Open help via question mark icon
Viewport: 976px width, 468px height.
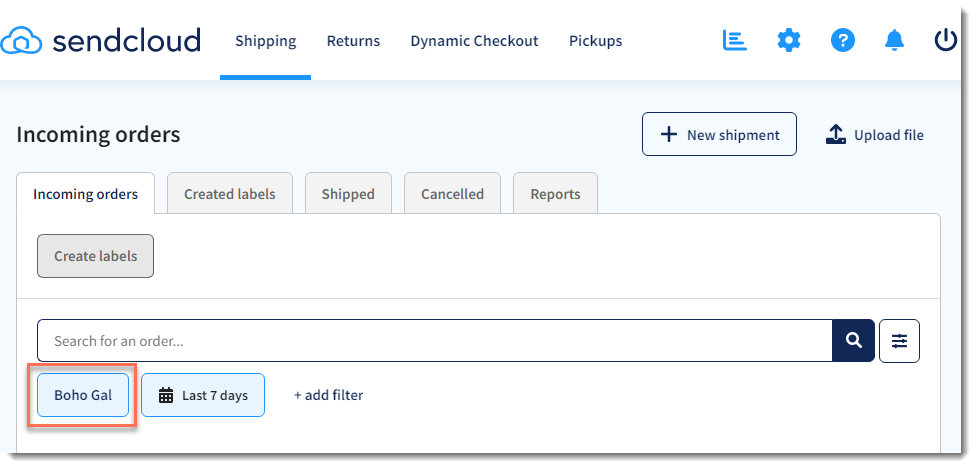point(842,41)
